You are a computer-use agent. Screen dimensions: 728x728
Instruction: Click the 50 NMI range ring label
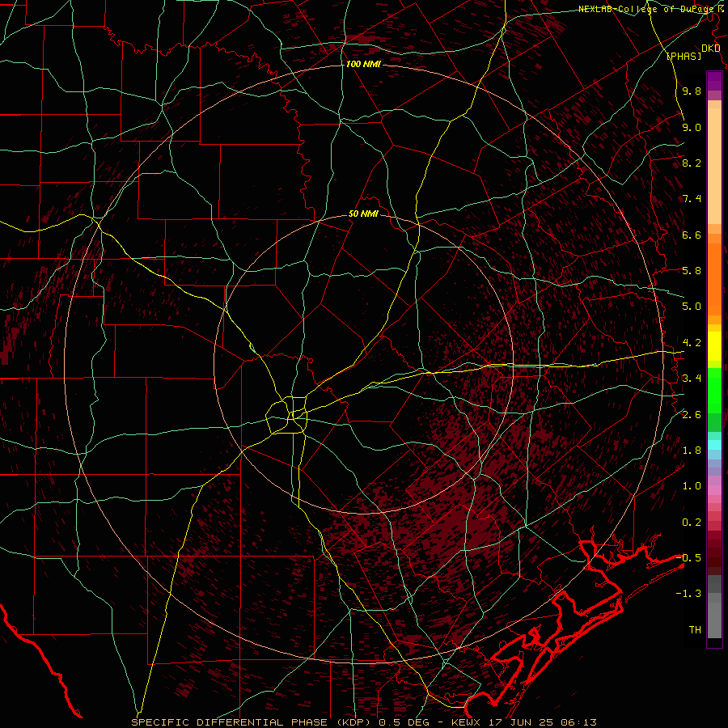pyautogui.click(x=363, y=214)
